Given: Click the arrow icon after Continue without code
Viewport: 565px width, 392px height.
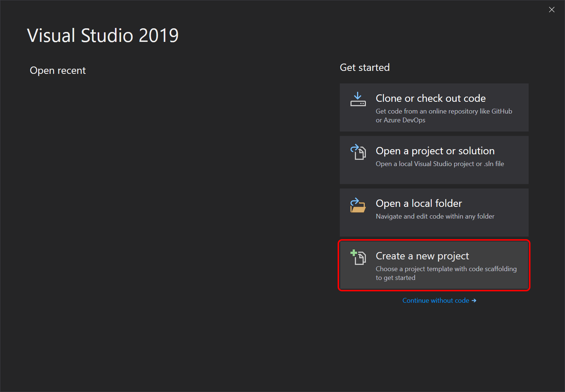Looking at the screenshot, I should click(x=474, y=301).
